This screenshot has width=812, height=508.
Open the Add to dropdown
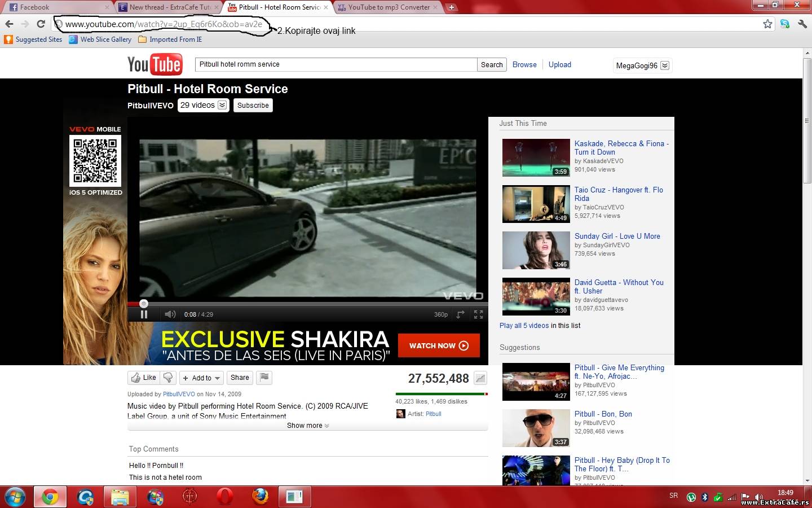201,378
